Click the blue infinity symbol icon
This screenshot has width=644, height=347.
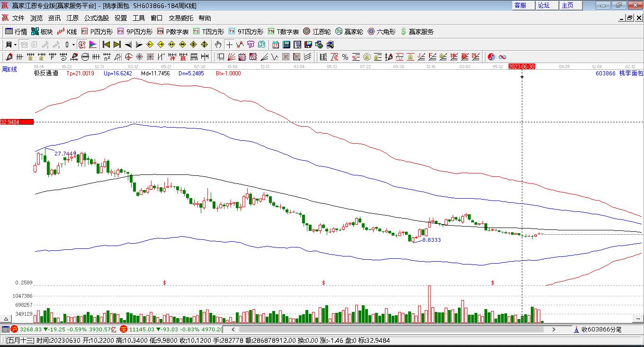502,57
